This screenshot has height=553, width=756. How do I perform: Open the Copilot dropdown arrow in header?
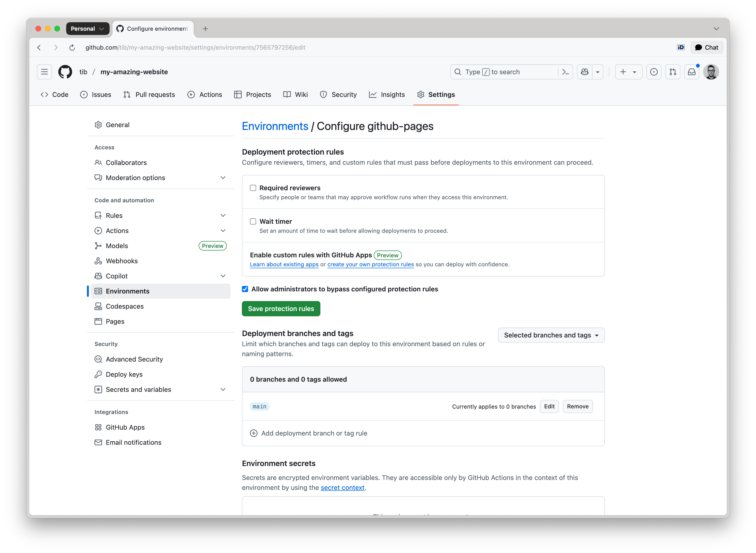click(597, 72)
